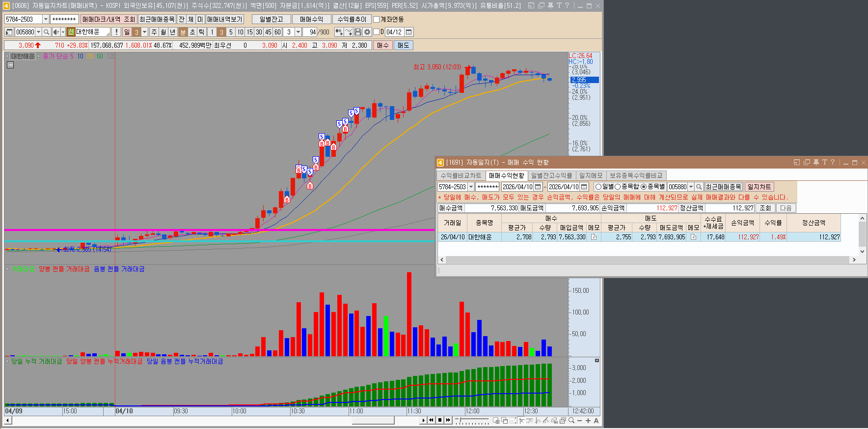
Task: Click the chart horizontal scrollbar thumb
Action: click(x=373, y=420)
